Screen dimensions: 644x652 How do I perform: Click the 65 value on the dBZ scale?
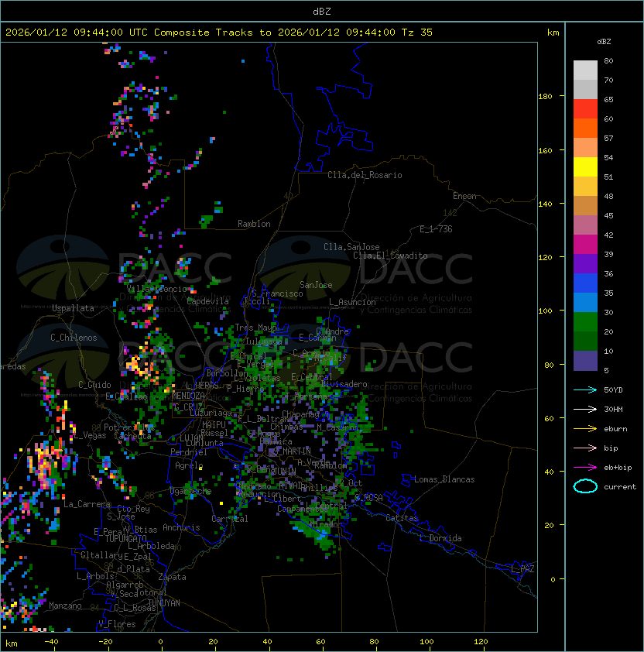coord(608,100)
